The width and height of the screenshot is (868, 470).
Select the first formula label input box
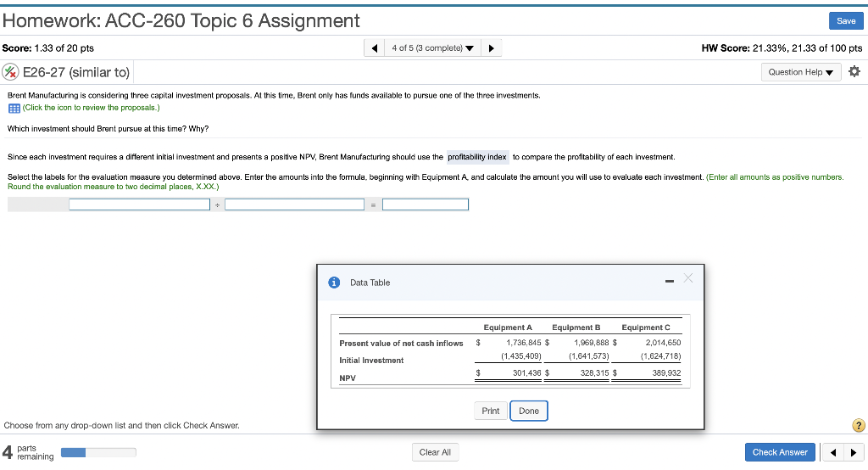[140, 204]
